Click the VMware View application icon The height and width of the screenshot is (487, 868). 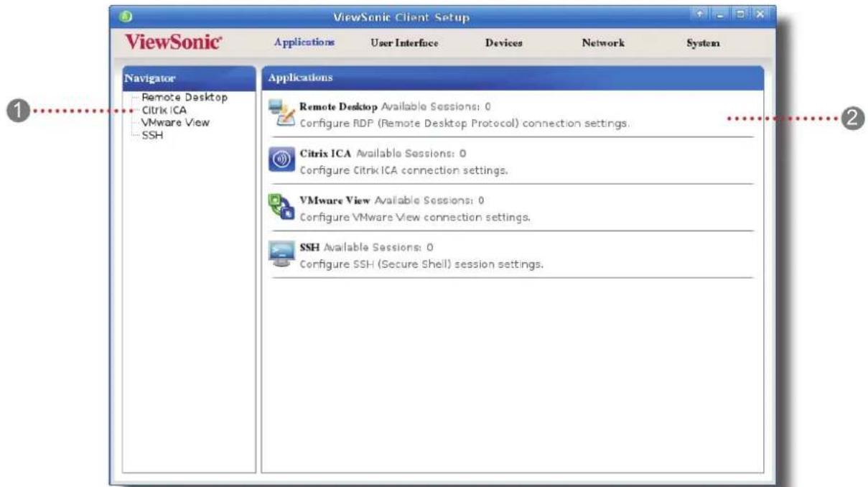281,206
